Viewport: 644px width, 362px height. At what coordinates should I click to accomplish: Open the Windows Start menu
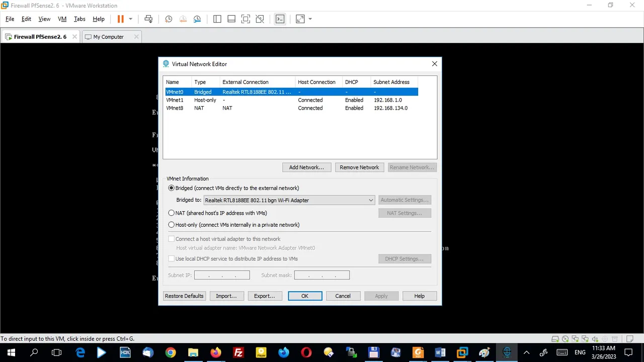point(11,352)
